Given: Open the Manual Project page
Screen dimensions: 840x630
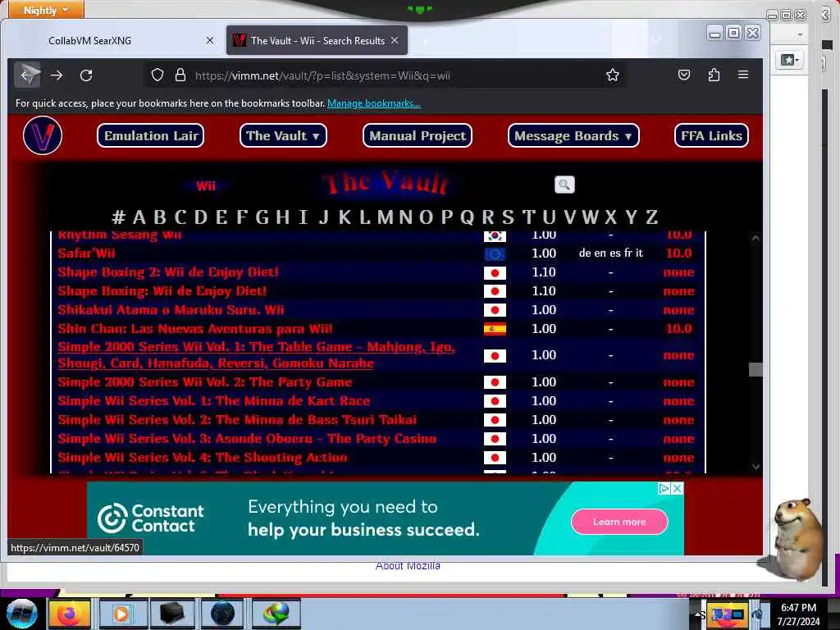Looking at the screenshot, I should pyautogui.click(x=418, y=136).
